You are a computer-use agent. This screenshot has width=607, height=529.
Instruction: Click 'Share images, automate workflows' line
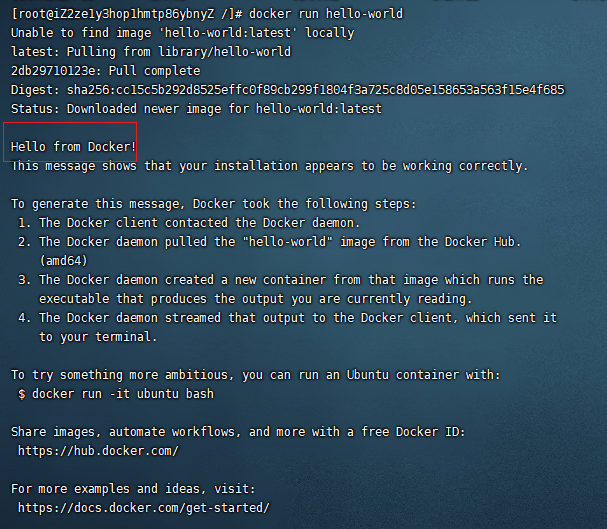[238, 432]
